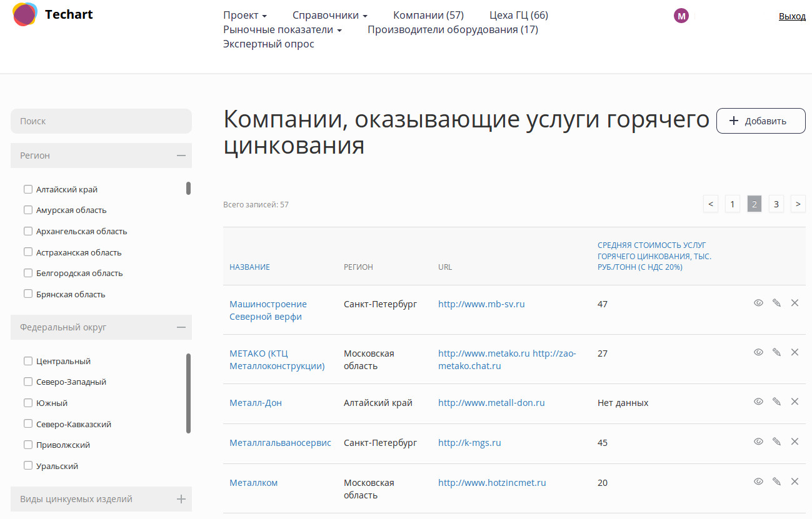
Task: Edit the МЕТАКО company entry
Action: [x=776, y=352]
